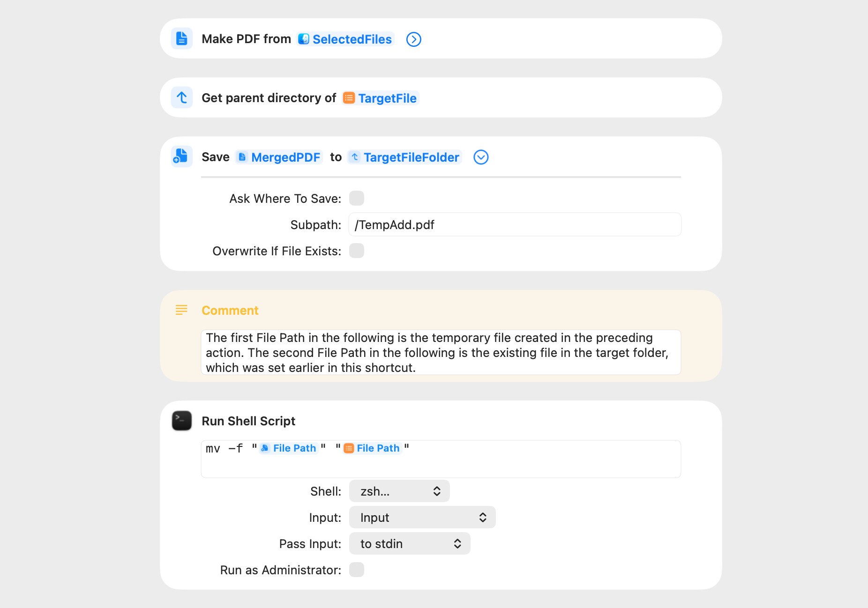
Task: Enable the Ask Where To Save checkbox
Action: [357, 199]
